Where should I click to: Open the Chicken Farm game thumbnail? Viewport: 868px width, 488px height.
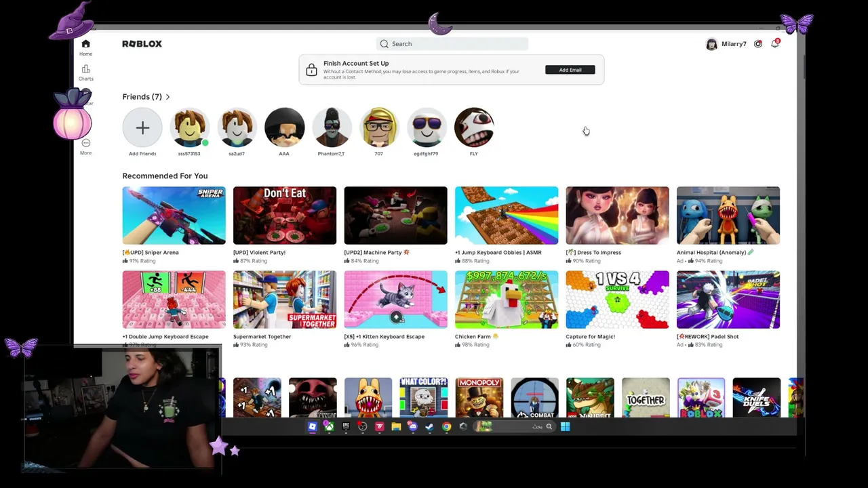(507, 300)
